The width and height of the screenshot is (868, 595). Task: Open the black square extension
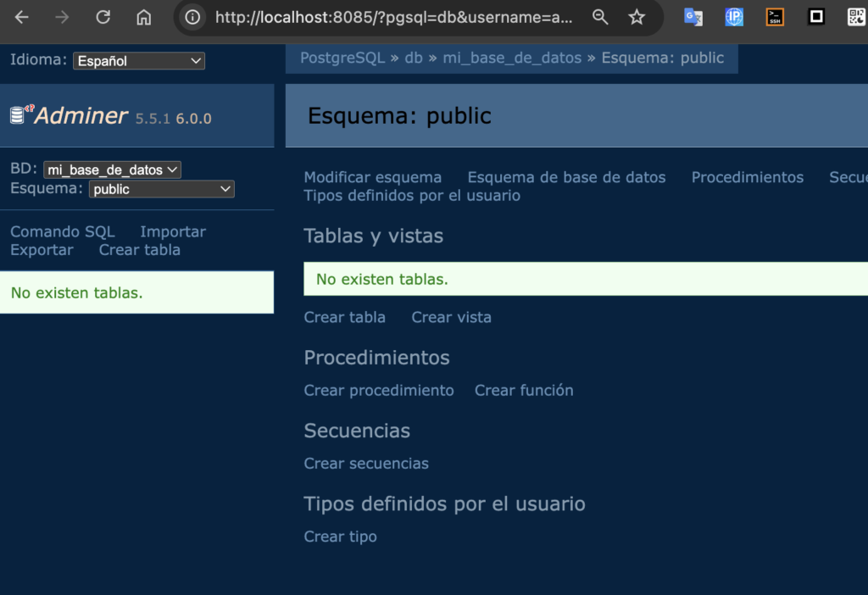tap(816, 17)
